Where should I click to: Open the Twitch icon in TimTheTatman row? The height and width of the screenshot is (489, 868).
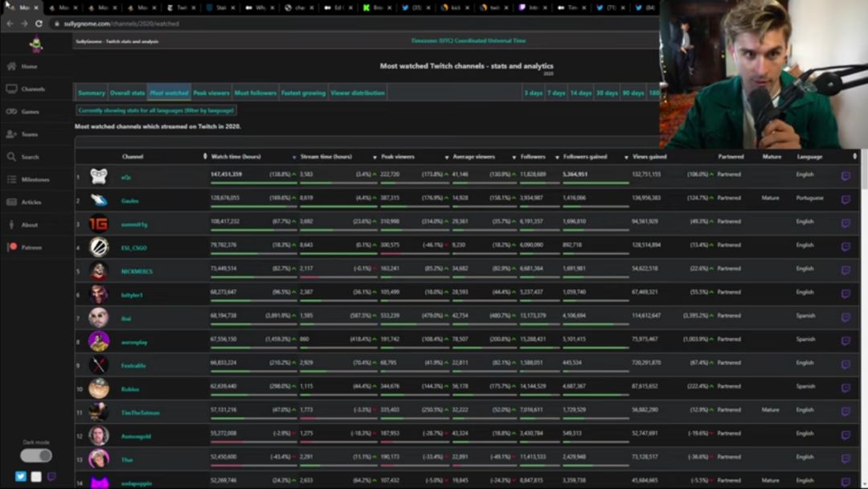[x=845, y=412]
